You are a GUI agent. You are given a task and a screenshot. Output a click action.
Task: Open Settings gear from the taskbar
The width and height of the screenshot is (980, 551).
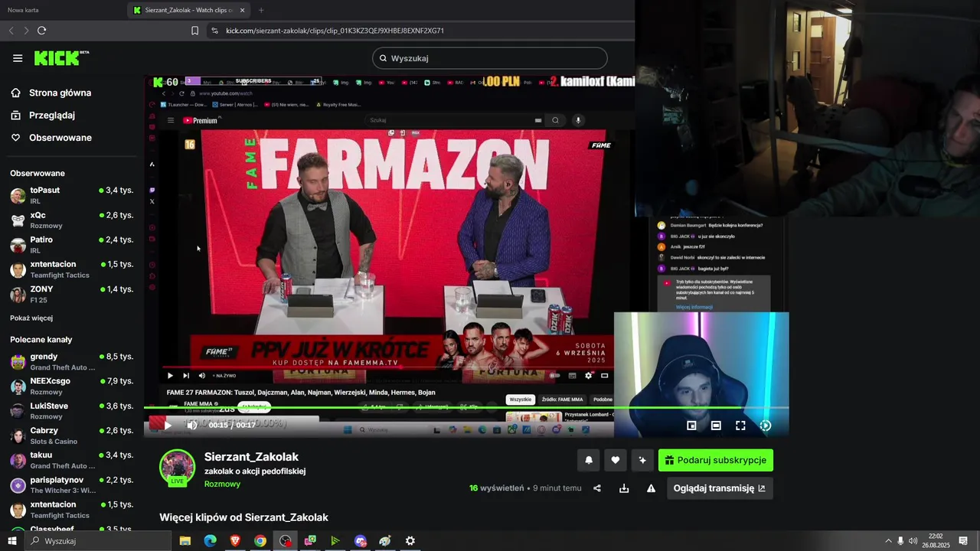(x=410, y=541)
